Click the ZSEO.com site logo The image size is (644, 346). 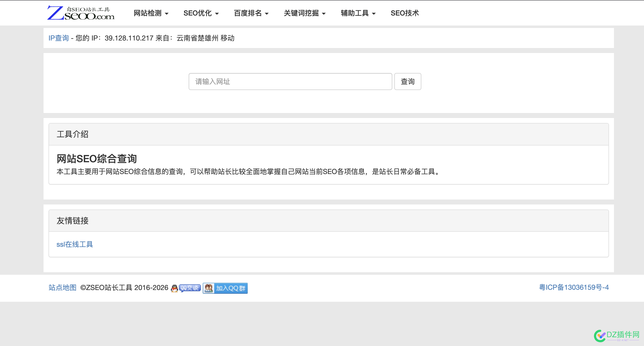(81, 13)
